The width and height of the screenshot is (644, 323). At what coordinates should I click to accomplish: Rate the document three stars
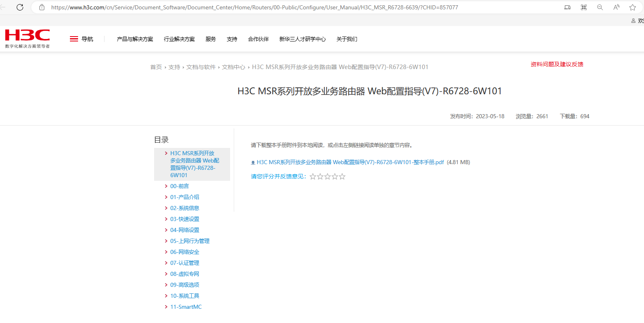[328, 176]
